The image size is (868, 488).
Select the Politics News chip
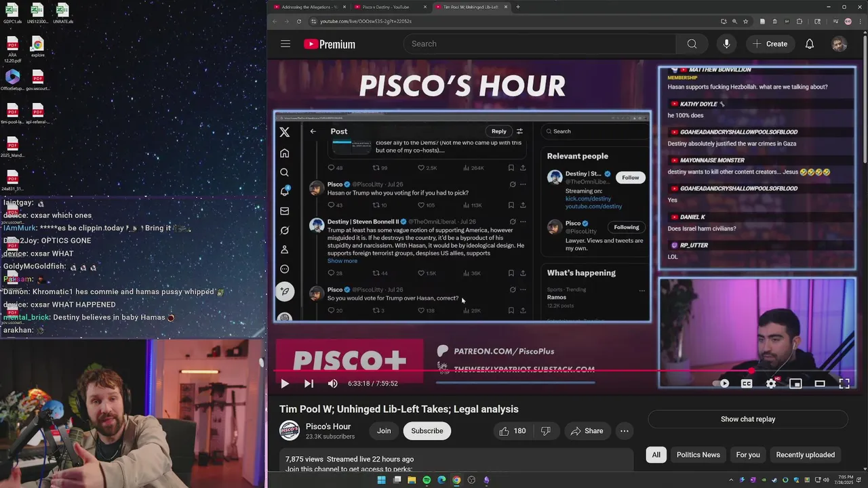point(698,455)
